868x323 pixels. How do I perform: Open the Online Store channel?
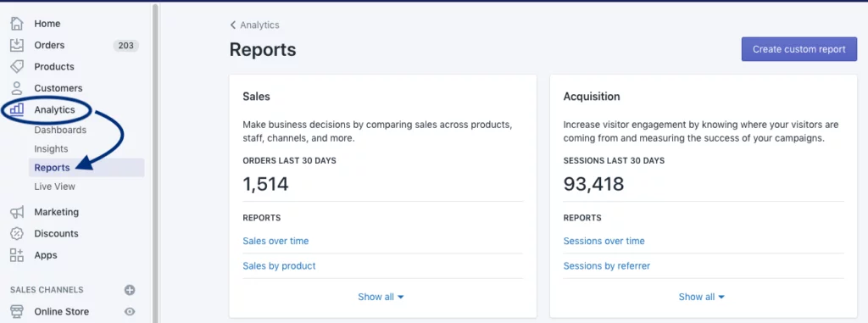click(61, 311)
